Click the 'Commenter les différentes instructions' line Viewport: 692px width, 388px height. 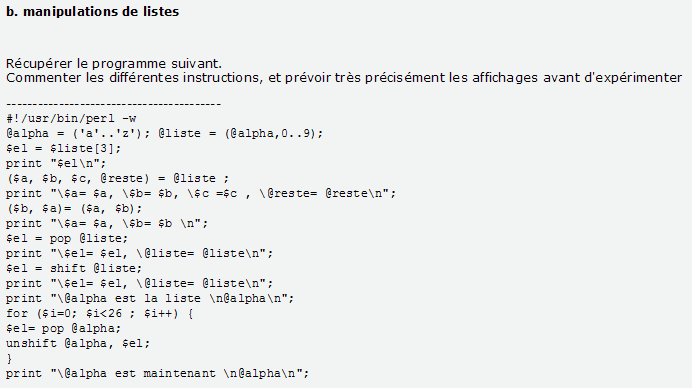click(x=344, y=78)
